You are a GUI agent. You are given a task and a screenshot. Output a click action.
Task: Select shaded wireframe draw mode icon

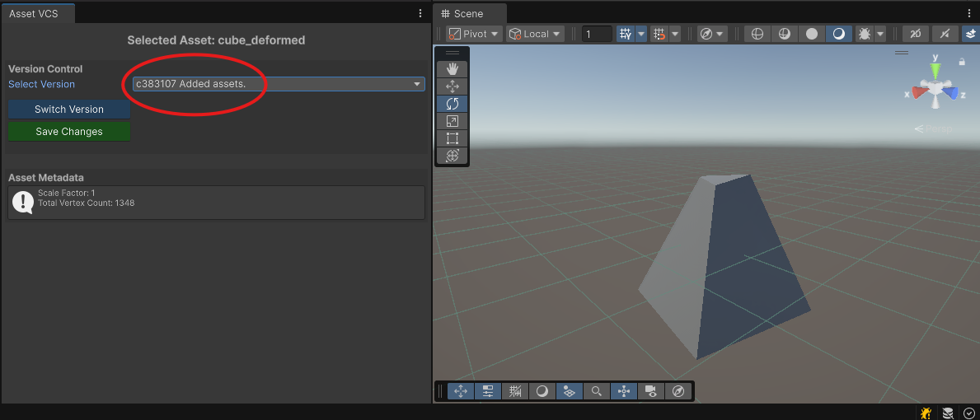click(785, 34)
